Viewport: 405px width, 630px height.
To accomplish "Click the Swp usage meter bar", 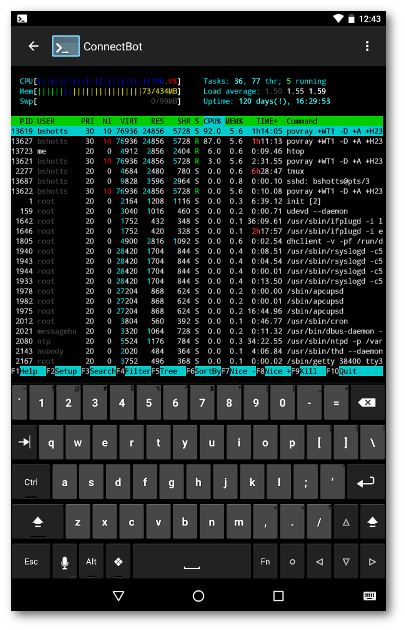I will pos(100,101).
